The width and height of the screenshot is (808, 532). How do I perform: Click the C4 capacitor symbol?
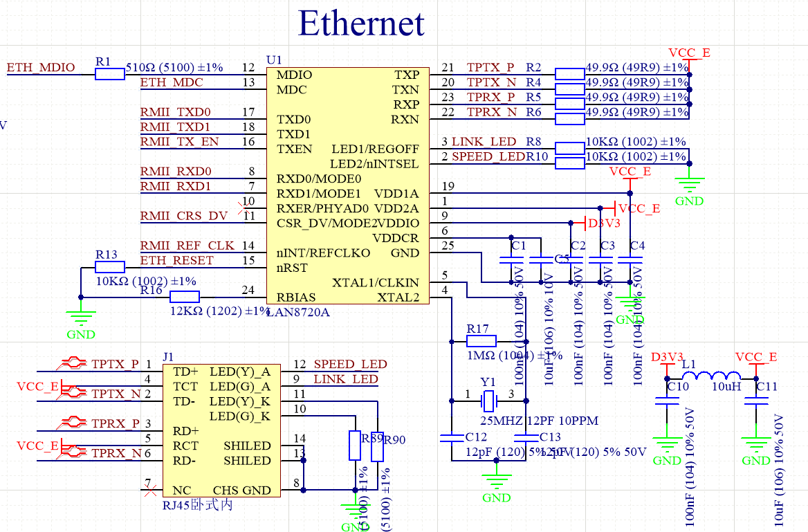630,260
